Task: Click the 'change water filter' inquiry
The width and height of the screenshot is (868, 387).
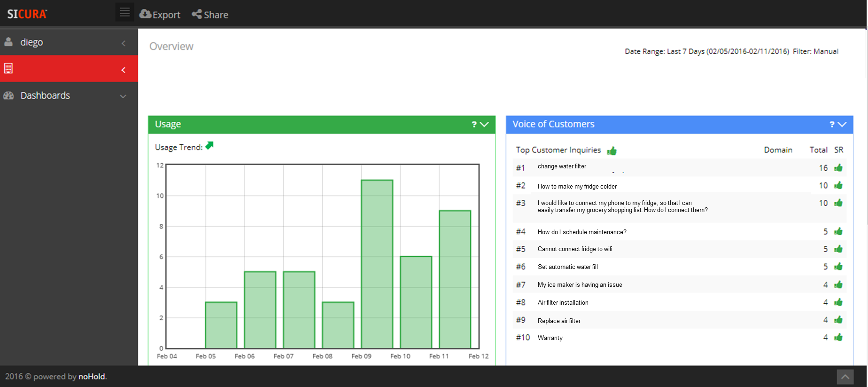Action: [x=562, y=166]
